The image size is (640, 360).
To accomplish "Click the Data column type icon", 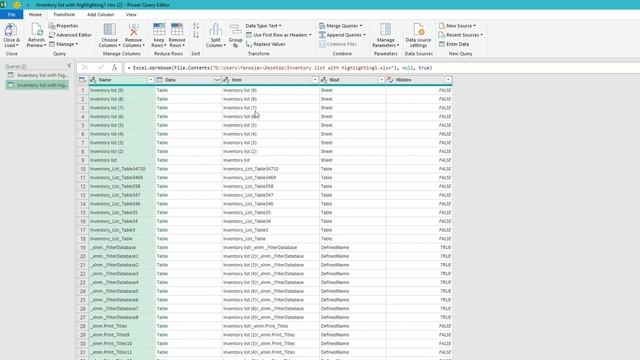I will tap(160, 80).
